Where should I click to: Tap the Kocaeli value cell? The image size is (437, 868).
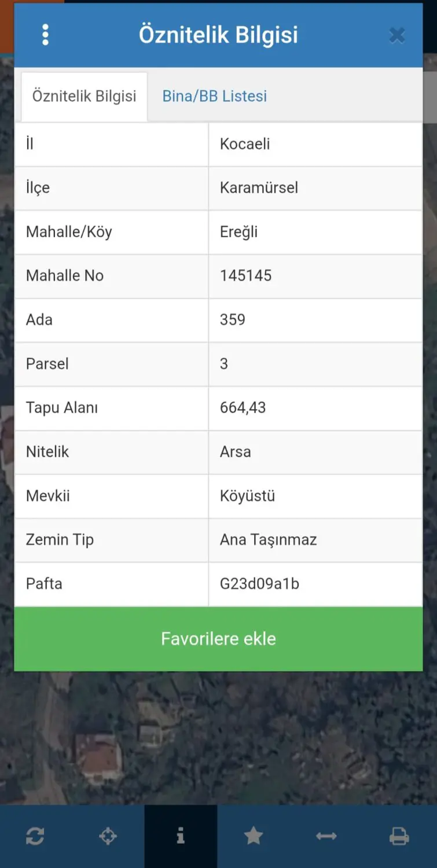point(315,144)
